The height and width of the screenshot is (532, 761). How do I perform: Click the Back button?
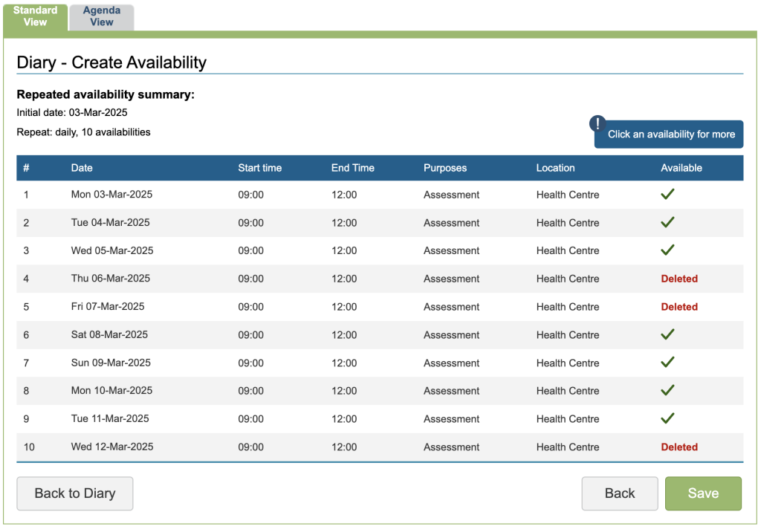[x=619, y=493]
